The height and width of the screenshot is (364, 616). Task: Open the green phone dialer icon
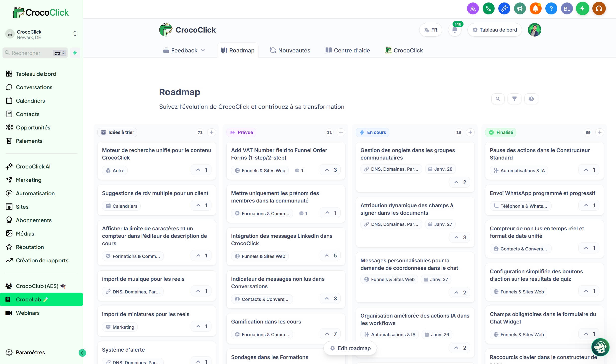(x=488, y=9)
